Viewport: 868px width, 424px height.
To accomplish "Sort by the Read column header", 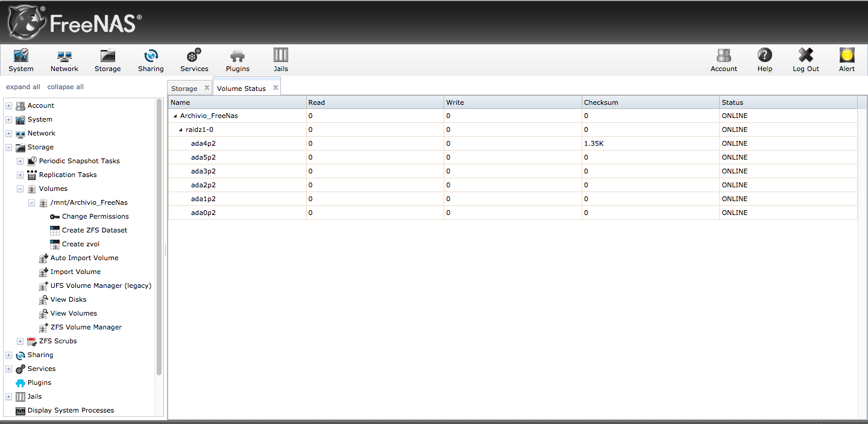I will click(x=375, y=102).
